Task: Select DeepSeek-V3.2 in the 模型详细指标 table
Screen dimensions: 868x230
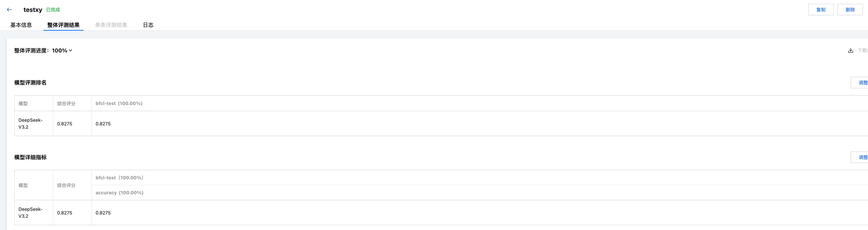Action: [x=30, y=213]
